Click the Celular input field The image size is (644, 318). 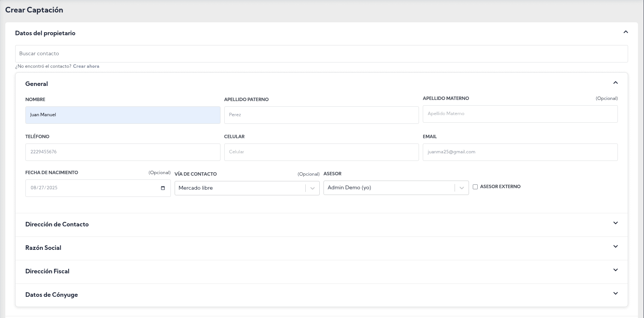[321, 152]
